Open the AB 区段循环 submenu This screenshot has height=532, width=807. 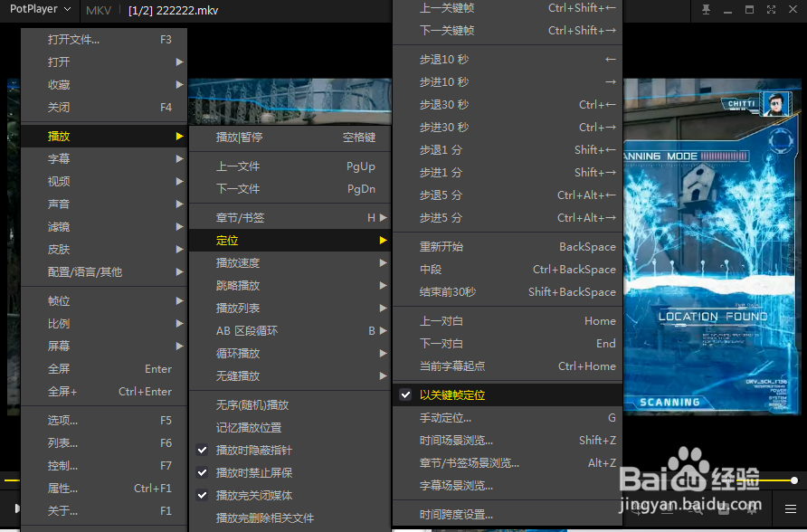[x=290, y=331]
